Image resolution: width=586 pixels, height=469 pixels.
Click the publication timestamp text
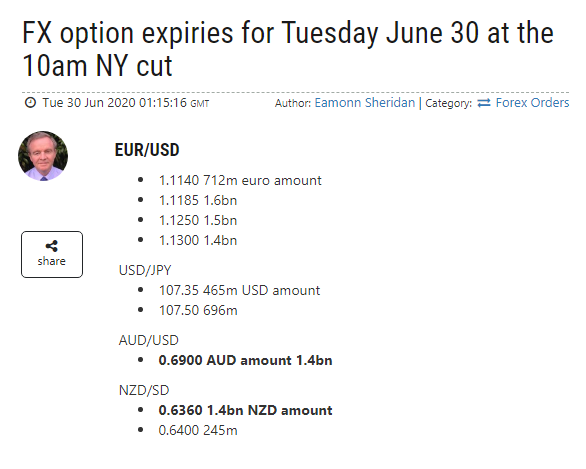pyautogui.click(x=126, y=102)
